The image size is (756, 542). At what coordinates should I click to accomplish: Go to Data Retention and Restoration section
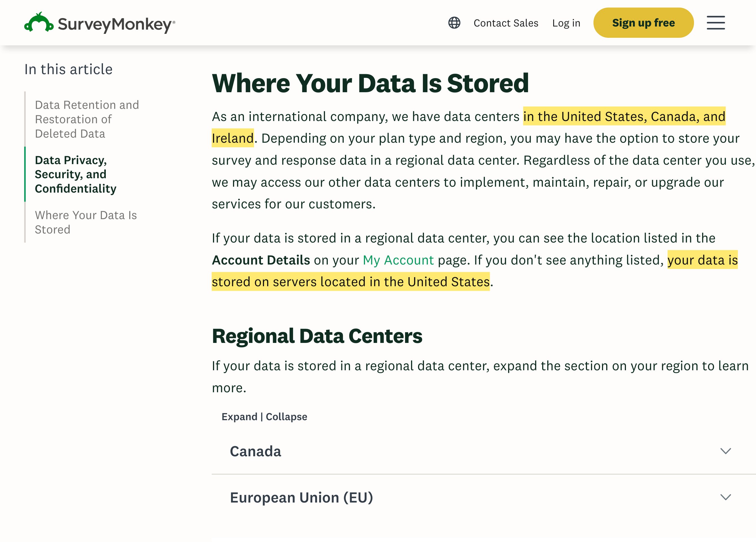[87, 119]
